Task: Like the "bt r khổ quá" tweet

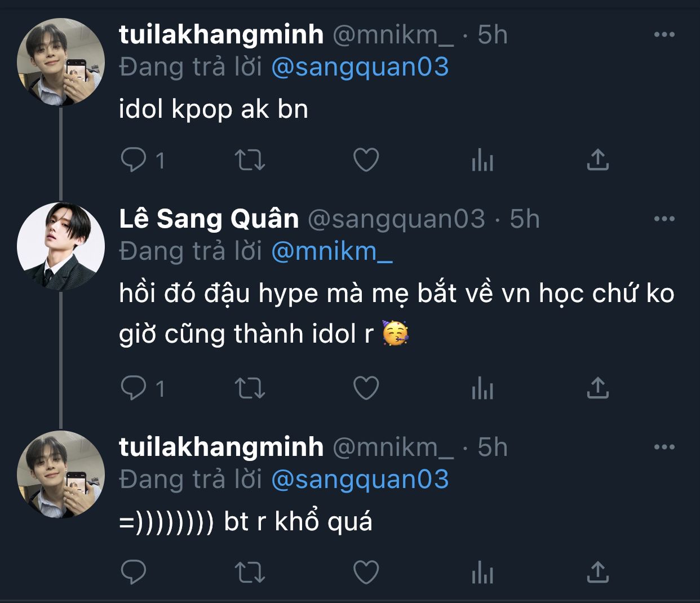Action: click(366, 573)
